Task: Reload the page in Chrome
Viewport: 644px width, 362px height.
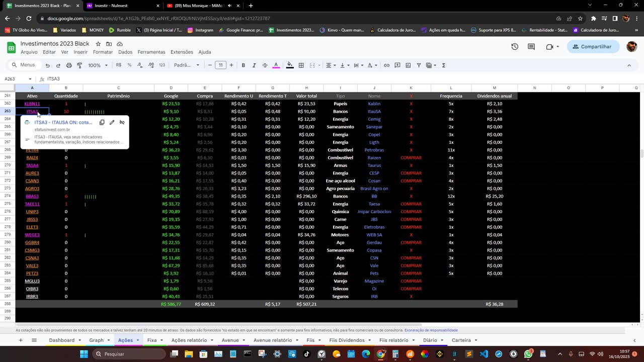Action: [29, 19]
